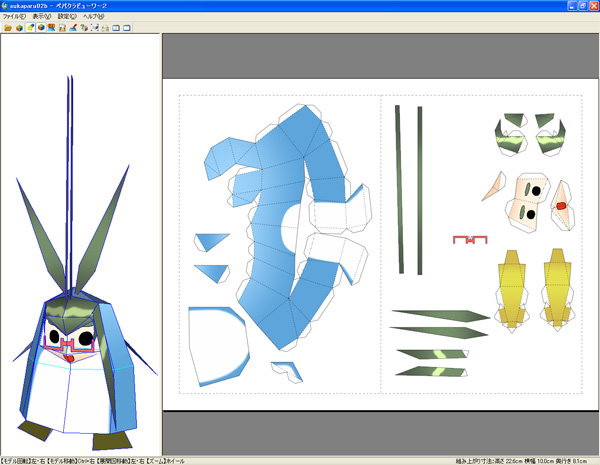Toggle the light bulb lighting icon
This screenshot has height=465, width=600.
30,28
